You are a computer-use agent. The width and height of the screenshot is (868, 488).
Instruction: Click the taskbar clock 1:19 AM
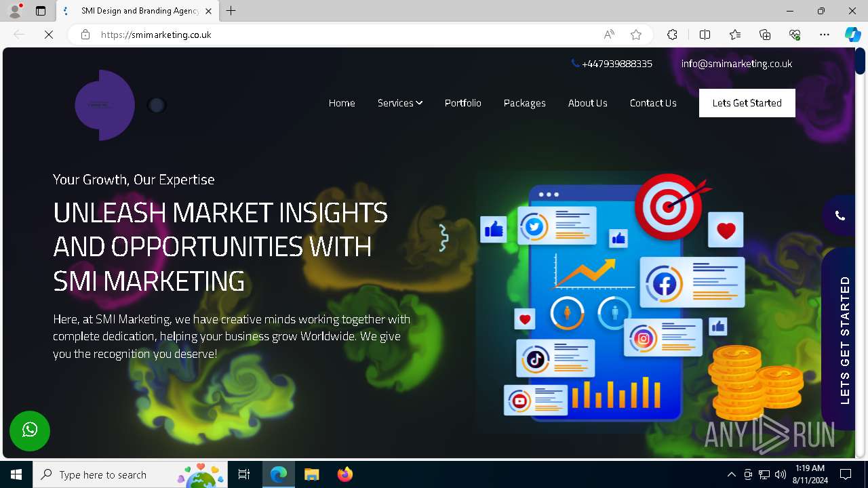(x=810, y=474)
